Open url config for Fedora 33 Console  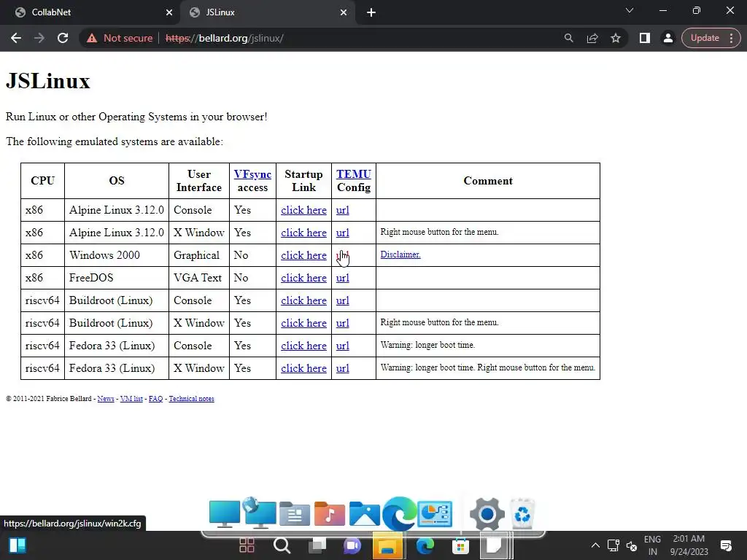tap(343, 346)
